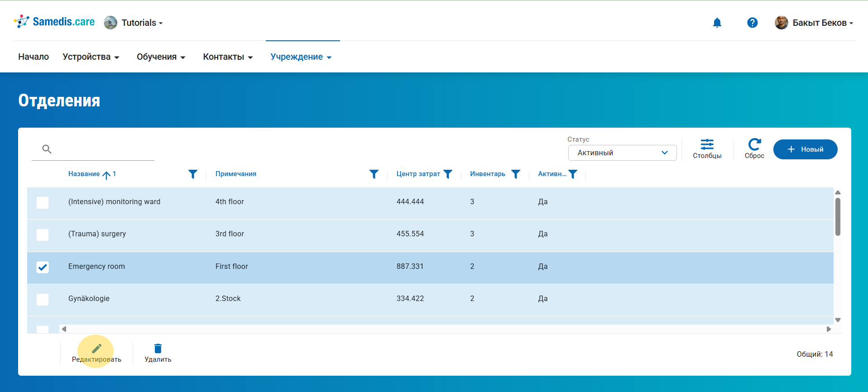This screenshot has width=868, height=392.
Task: Open the Статус dropdown showing Активный
Action: tap(622, 153)
